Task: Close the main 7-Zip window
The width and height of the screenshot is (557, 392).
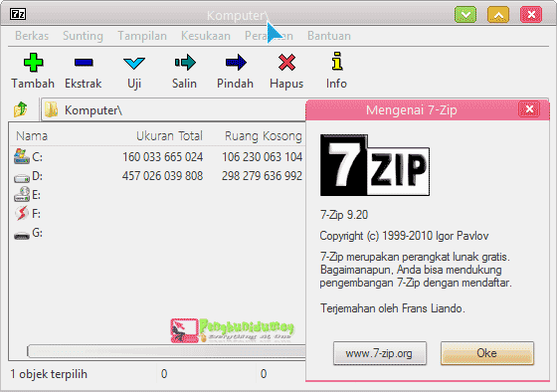Action: tap(531, 15)
